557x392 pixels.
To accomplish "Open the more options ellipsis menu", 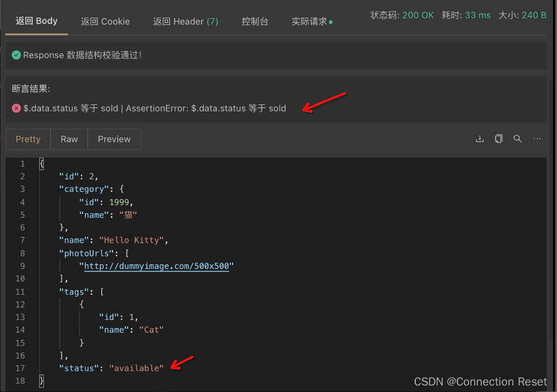I will click(537, 139).
